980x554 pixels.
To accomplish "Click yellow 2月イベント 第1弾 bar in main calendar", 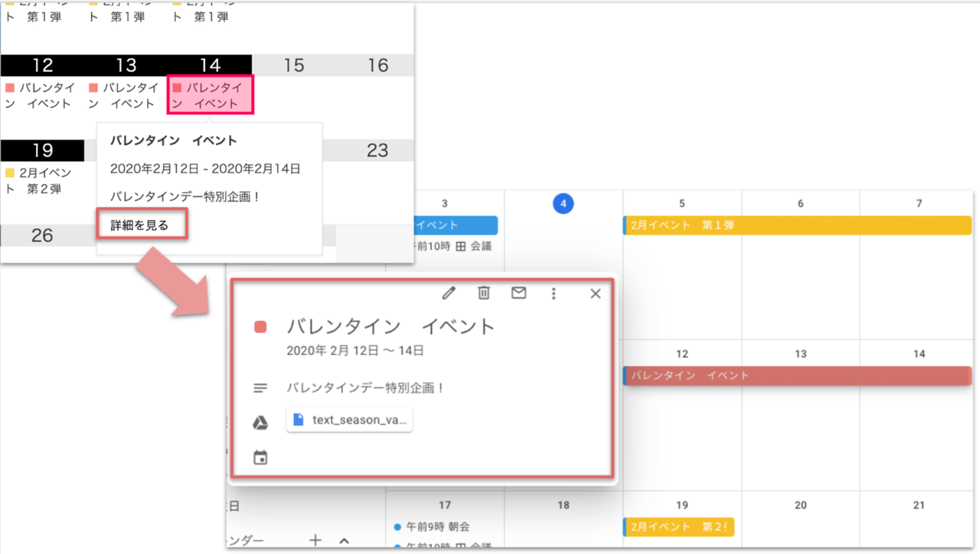I will (798, 225).
